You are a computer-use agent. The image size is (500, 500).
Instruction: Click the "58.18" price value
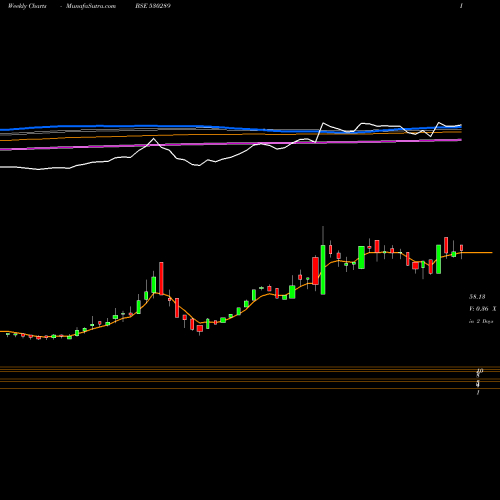tap(477, 296)
